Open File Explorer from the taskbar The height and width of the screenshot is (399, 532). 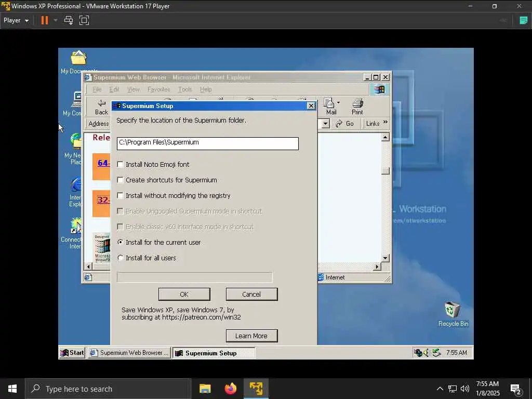point(205,389)
